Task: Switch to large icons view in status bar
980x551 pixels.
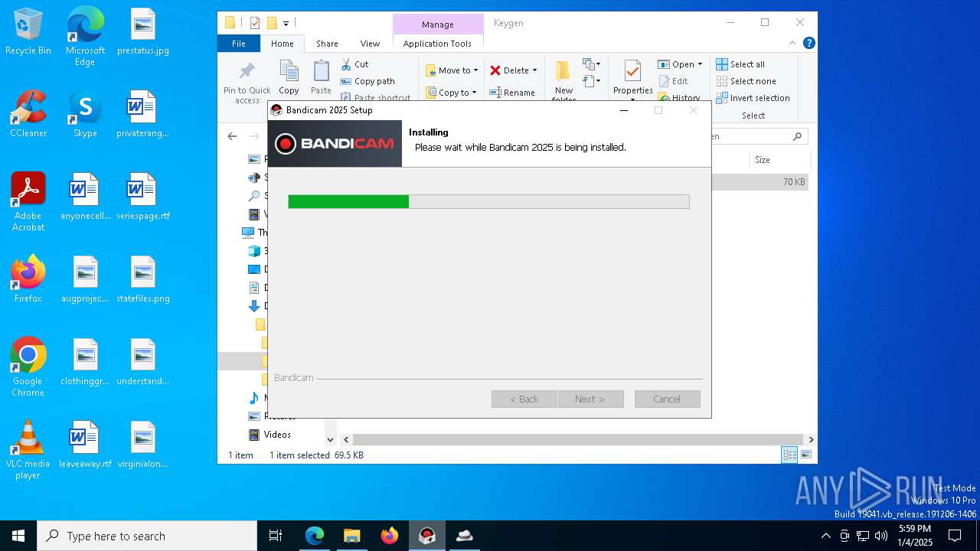Action: click(x=805, y=455)
